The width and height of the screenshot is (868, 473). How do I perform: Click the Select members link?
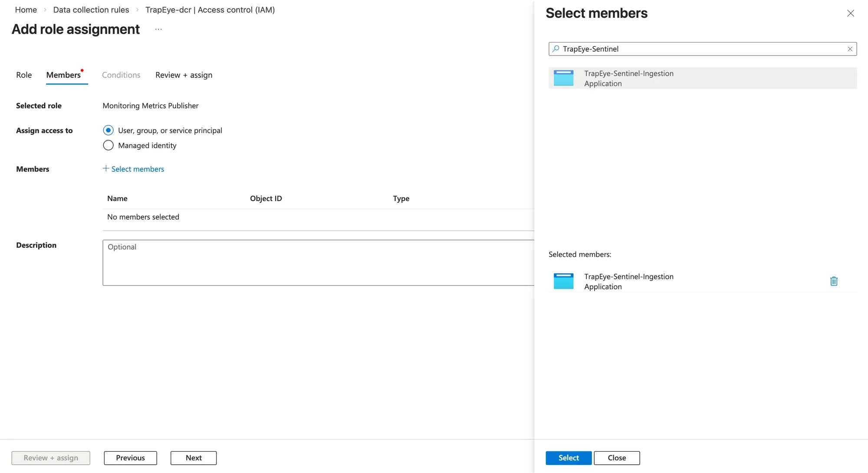pyautogui.click(x=133, y=169)
